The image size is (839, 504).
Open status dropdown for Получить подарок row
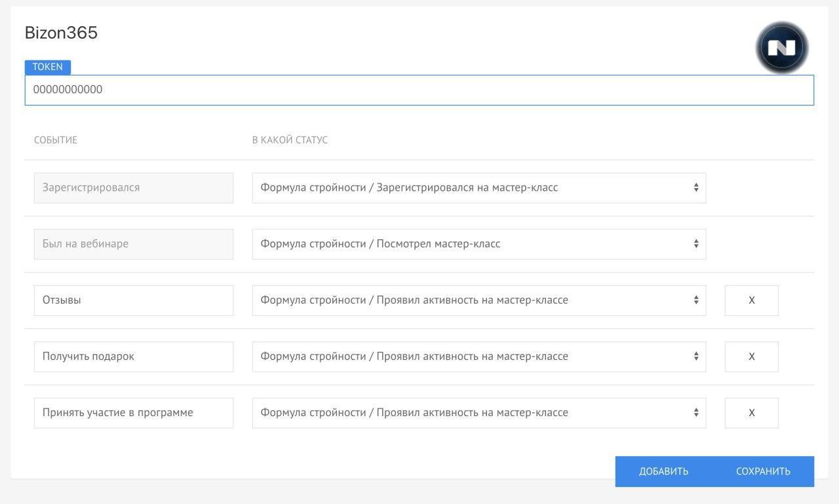pyautogui.click(x=479, y=357)
